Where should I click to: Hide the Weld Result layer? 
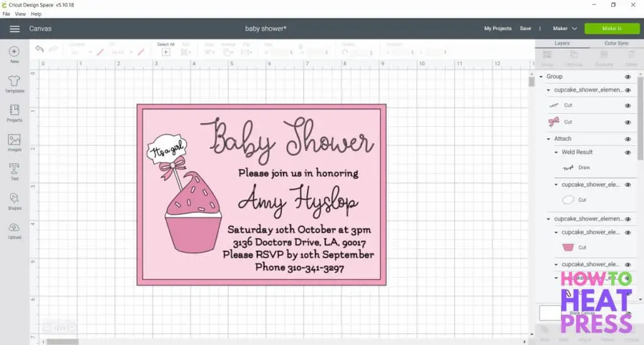(628, 153)
